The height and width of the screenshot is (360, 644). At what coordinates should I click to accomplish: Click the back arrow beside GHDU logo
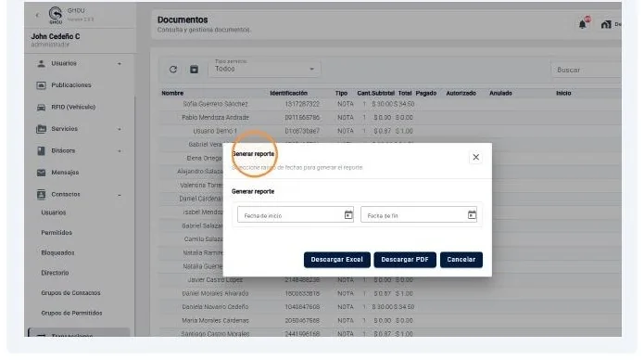pyautogui.click(x=37, y=15)
